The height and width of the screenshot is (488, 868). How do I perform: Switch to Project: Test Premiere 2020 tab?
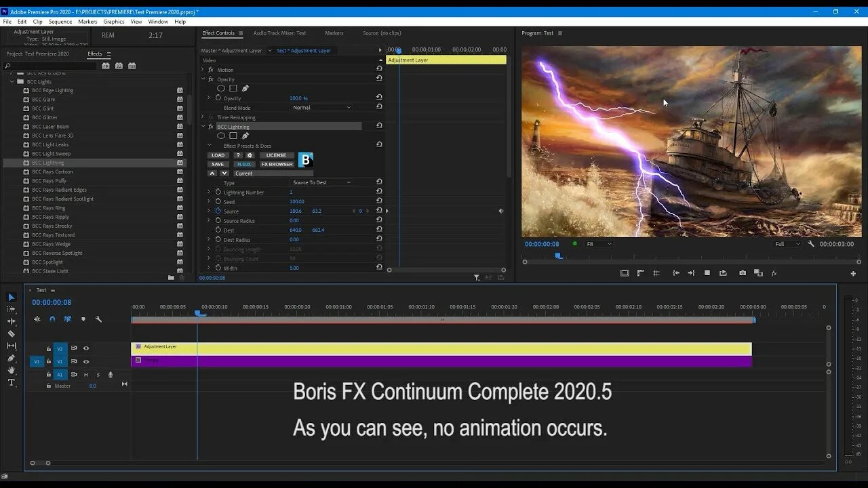[x=37, y=54]
